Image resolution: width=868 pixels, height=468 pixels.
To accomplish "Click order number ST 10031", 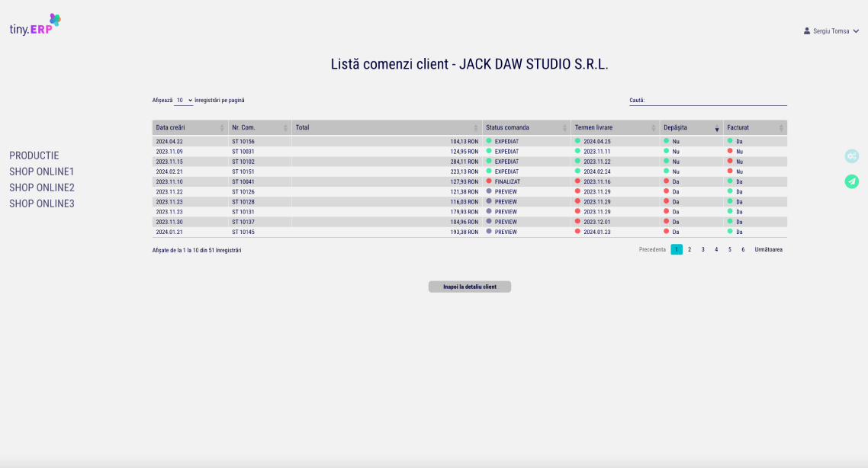I will pyautogui.click(x=243, y=152).
